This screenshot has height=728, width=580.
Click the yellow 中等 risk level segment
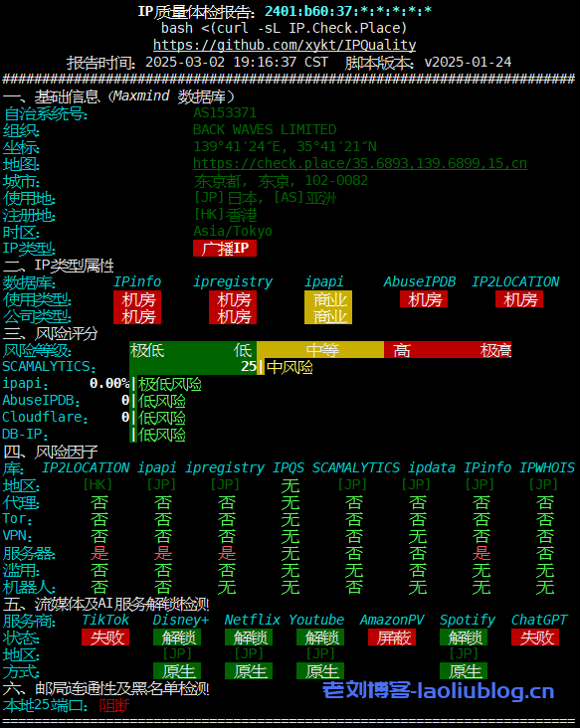[320, 350]
